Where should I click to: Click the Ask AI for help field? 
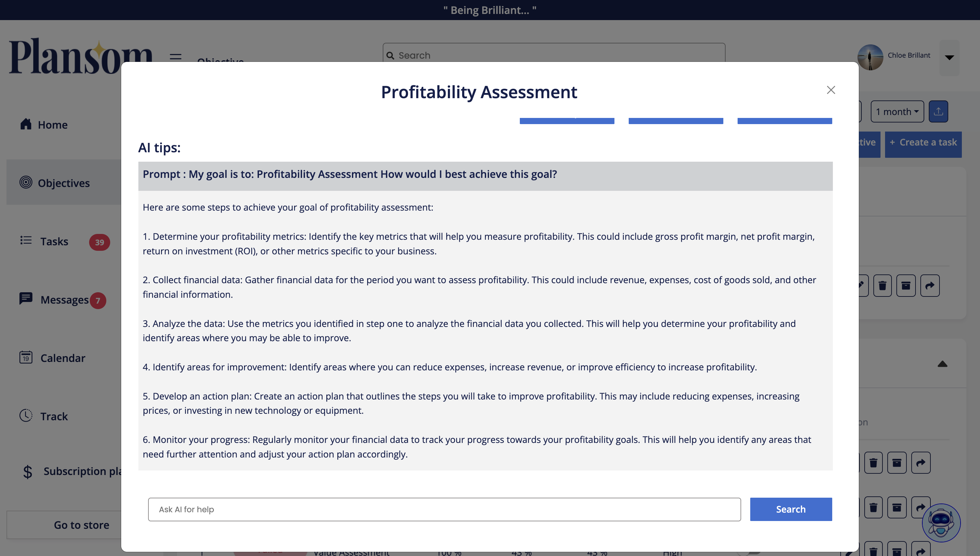pyautogui.click(x=444, y=509)
